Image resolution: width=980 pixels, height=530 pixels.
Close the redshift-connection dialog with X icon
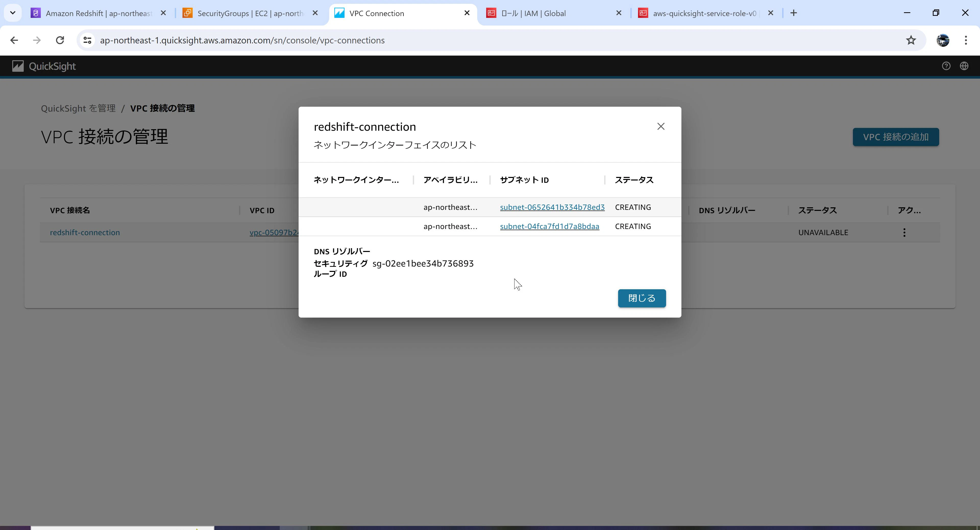(661, 126)
